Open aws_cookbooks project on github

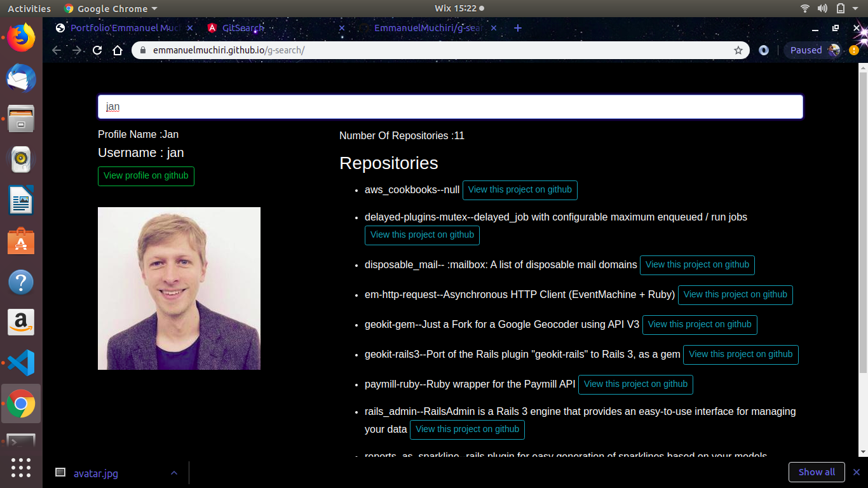(x=520, y=190)
